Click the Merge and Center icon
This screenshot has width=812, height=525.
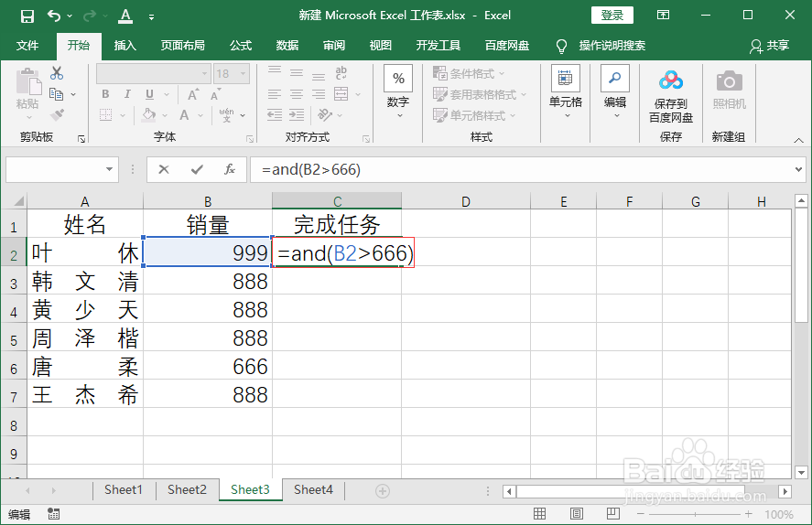[341, 94]
